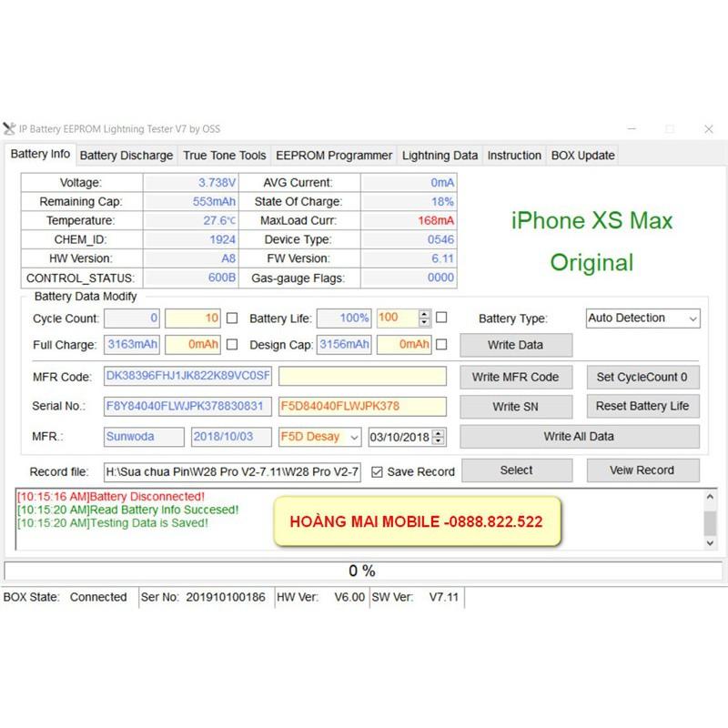Go to the True Tone Tools tab
This screenshot has height=728, width=728.
(x=225, y=155)
